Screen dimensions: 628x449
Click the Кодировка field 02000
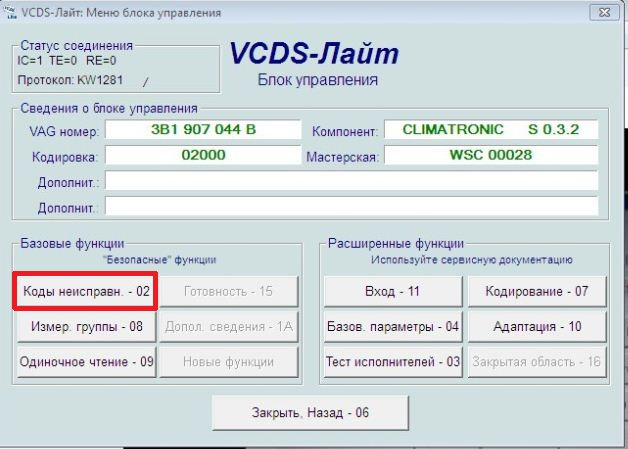pos(203,155)
